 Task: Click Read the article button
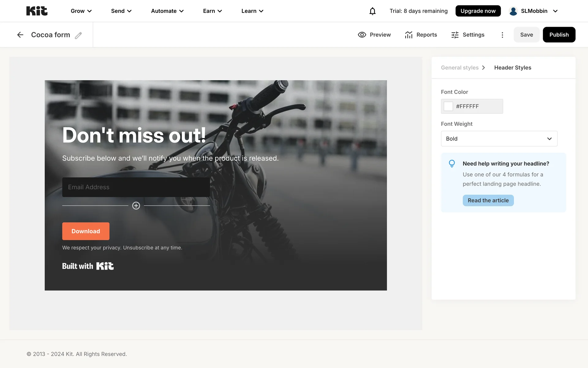pos(488,200)
